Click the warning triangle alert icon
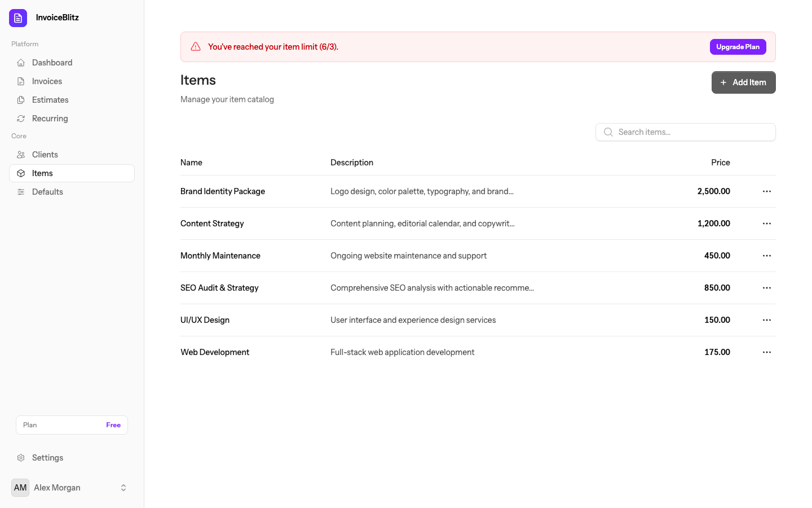Viewport: 812px width, 508px height. click(x=196, y=47)
